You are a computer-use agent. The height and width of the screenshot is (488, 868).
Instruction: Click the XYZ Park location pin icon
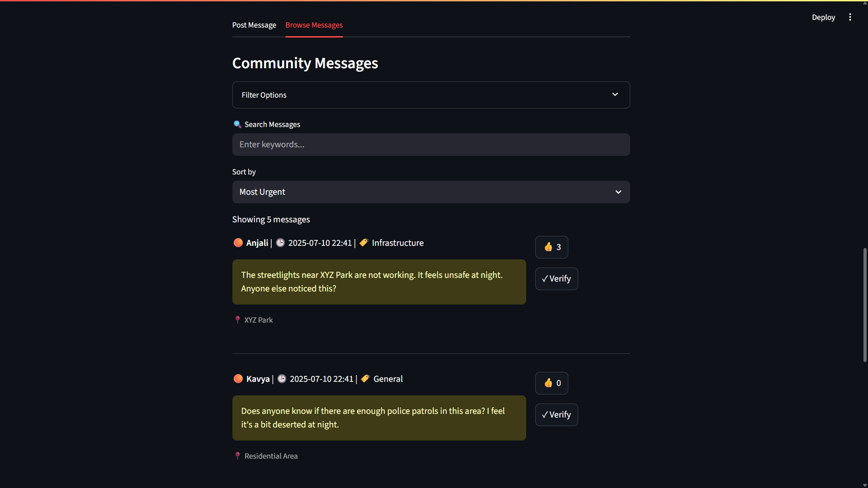pyautogui.click(x=237, y=320)
